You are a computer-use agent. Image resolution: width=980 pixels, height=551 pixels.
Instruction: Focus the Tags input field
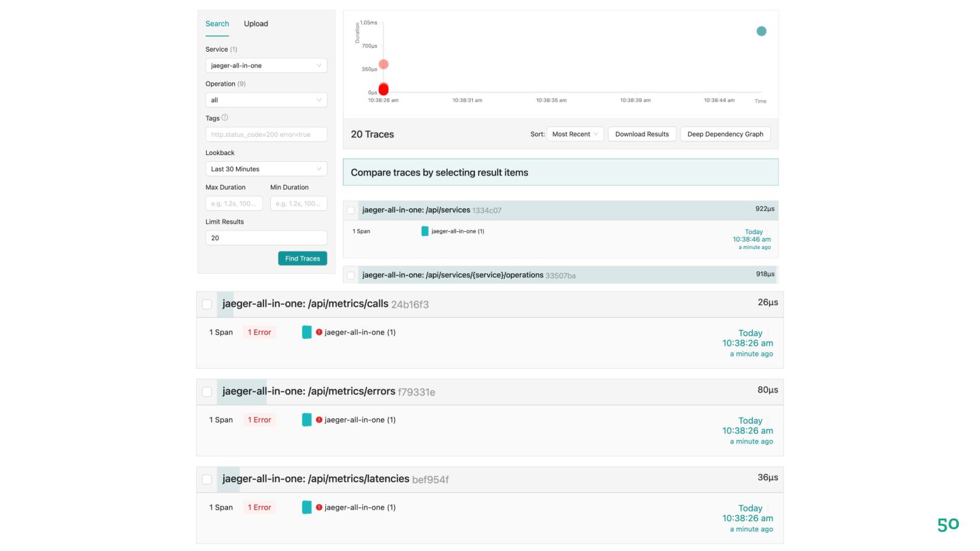pos(266,135)
